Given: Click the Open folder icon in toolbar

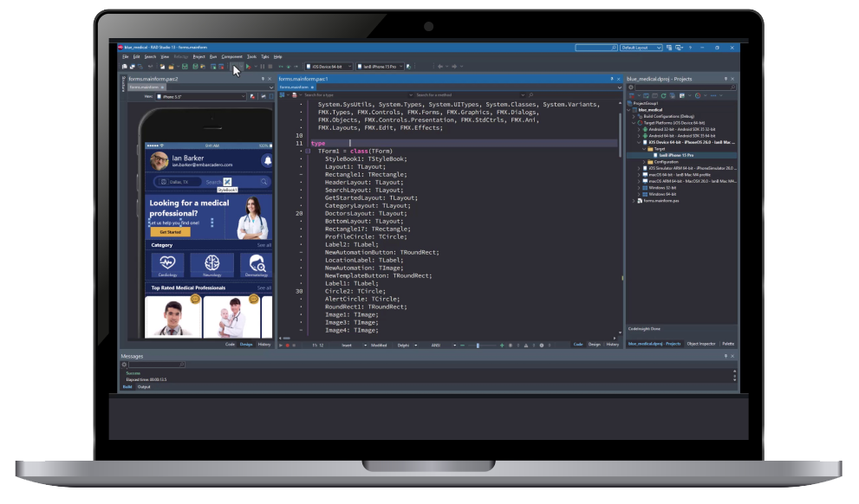Looking at the screenshot, I should [171, 66].
